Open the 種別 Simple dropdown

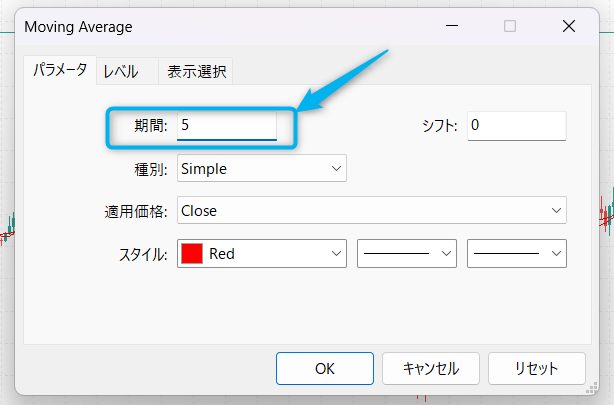262,169
